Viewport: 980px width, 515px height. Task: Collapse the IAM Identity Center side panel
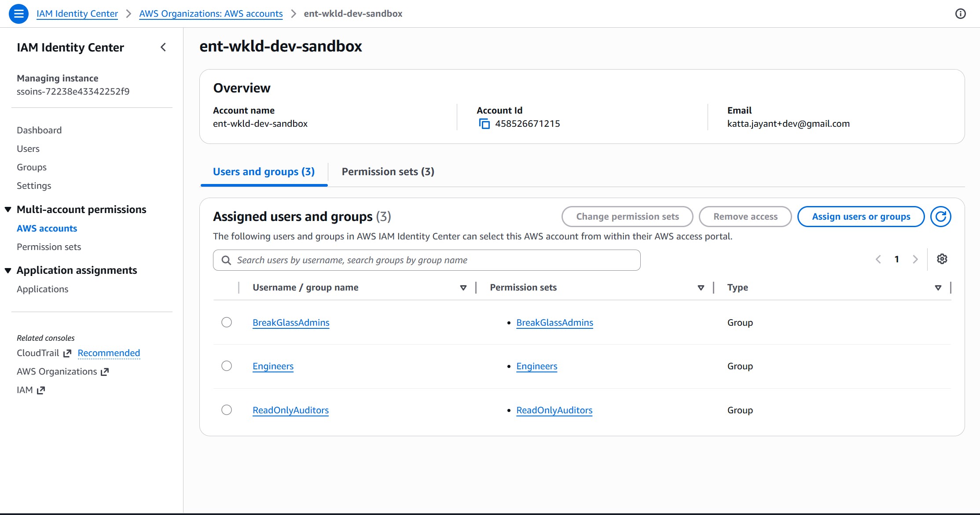tap(163, 47)
